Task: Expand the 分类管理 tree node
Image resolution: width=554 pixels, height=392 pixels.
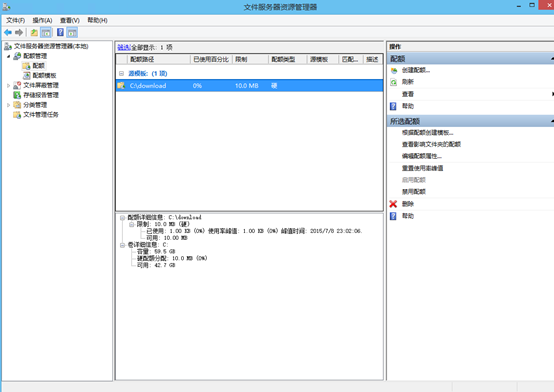Action: coord(8,105)
